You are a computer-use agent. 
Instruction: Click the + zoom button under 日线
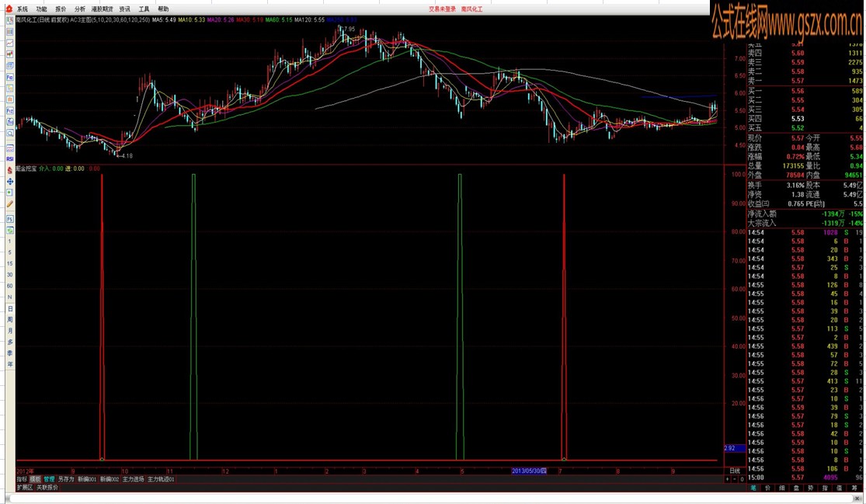728,479
